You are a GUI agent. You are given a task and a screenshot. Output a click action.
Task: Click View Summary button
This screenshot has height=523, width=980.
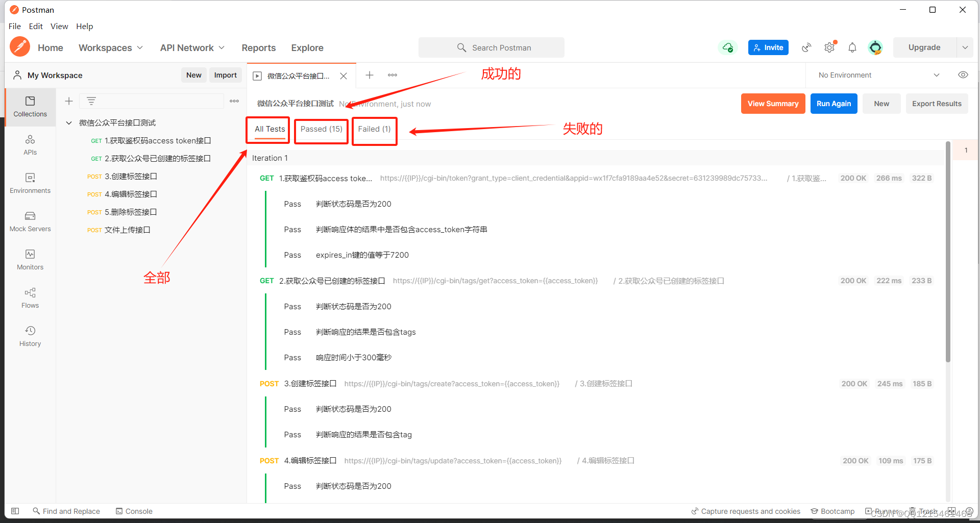[773, 104]
